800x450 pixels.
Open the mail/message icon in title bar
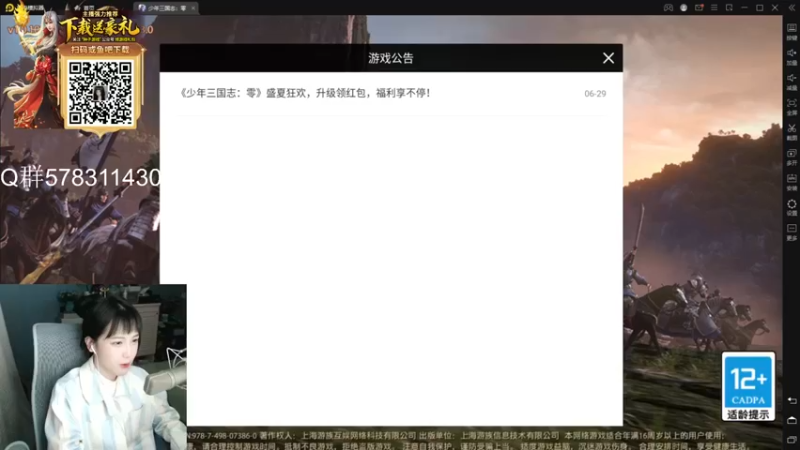(x=698, y=8)
